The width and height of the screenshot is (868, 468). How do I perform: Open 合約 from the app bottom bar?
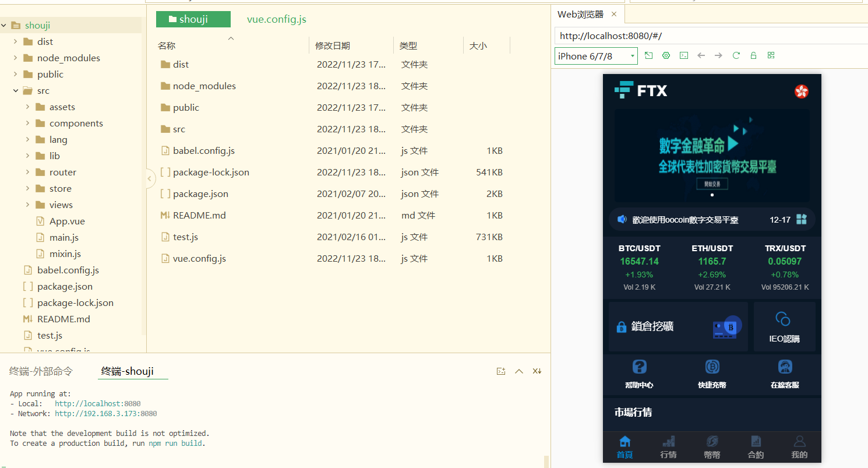click(x=756, y=446)
